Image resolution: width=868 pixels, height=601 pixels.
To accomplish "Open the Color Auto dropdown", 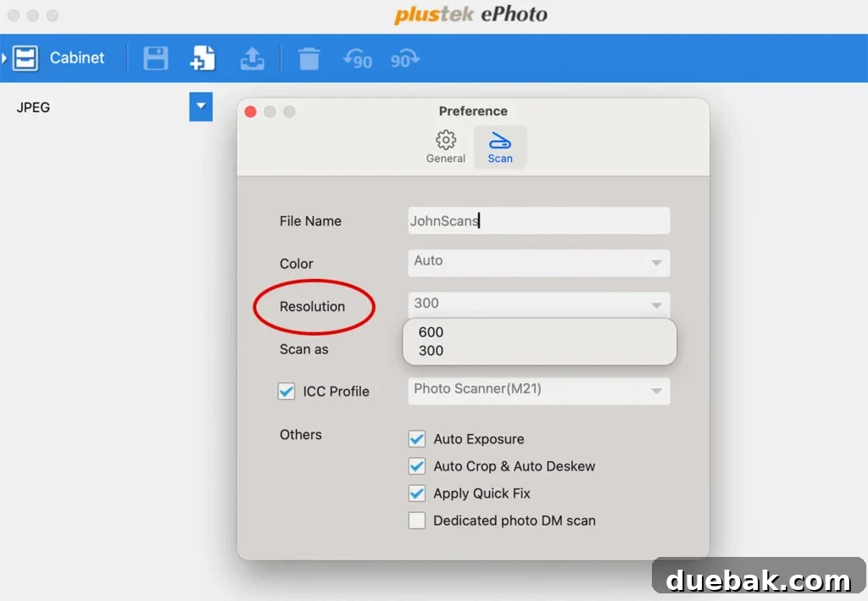I will (x=538, y=262).
